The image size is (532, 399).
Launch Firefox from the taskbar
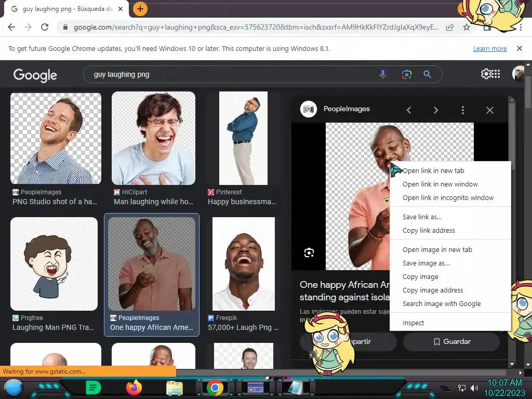(x=134, y=388)
